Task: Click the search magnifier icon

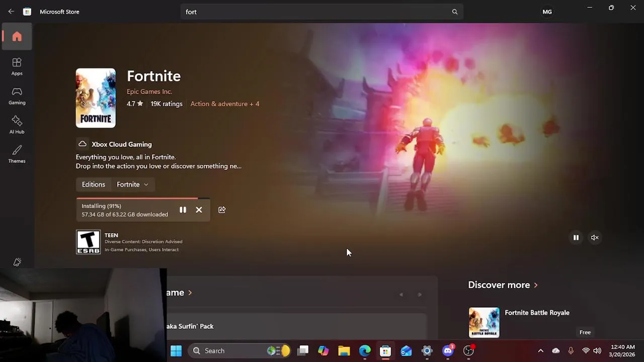Action: point(455,12)
